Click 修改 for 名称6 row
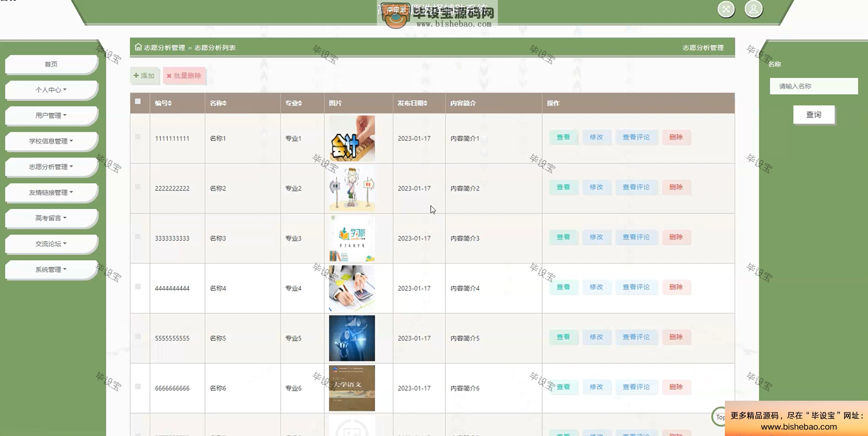868x436 pixels. (x=596, y=387)
